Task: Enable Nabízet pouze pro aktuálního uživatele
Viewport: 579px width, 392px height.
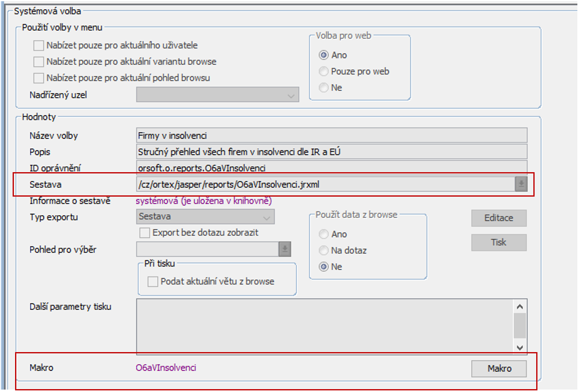Action: pyautogui.click(x=39, y=45)
